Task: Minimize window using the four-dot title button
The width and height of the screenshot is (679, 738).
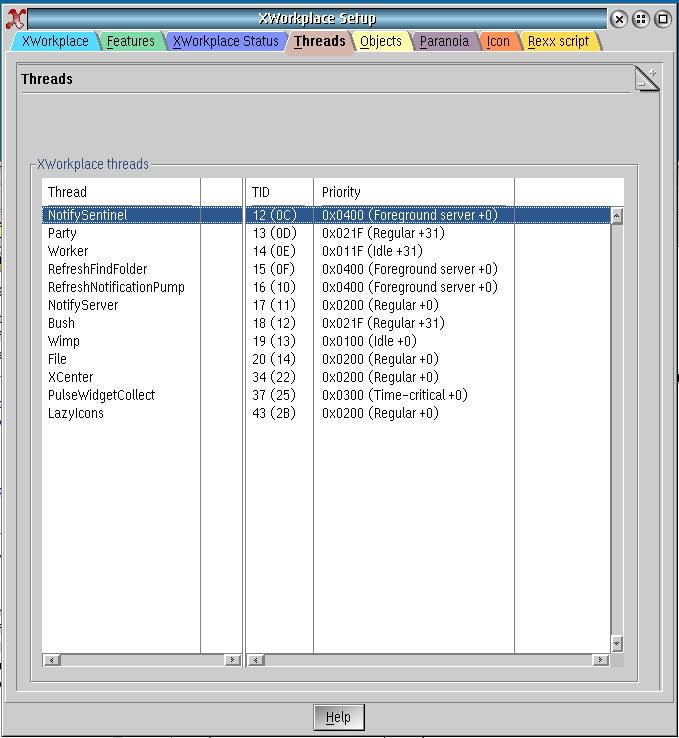Action: (x=640, y=19)
